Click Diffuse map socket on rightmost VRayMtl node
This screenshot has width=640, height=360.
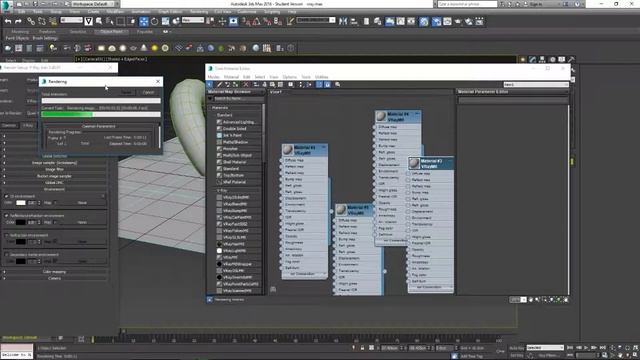click(408, 173)
